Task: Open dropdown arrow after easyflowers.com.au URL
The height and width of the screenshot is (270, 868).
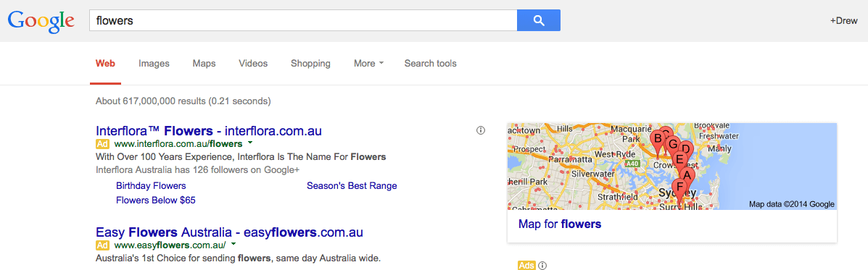Action: click(233, 243)
